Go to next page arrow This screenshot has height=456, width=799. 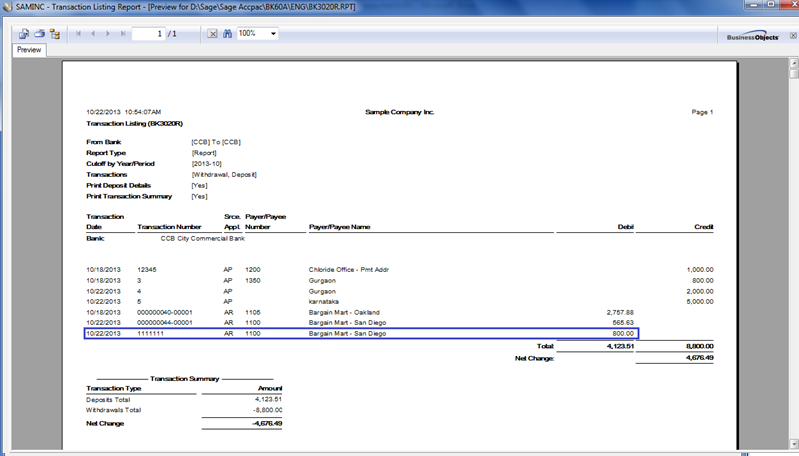pos(108,34)
